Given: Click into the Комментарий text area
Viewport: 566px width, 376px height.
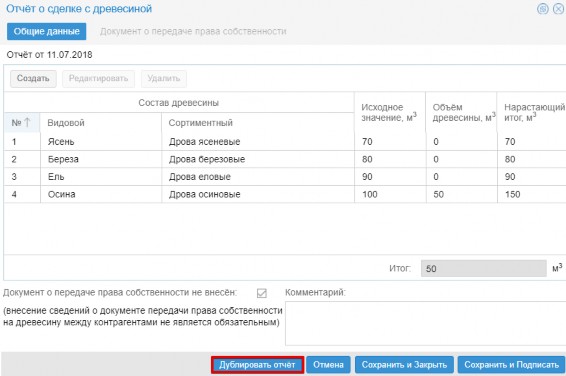Looking at the screenshot, I should click(426, 323).
